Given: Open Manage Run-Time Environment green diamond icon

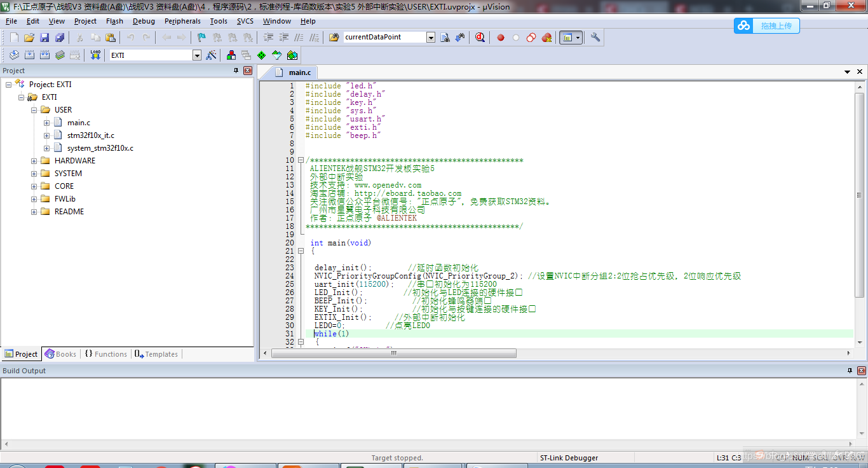Looking at the screenshot, I should tap(261, 55).
